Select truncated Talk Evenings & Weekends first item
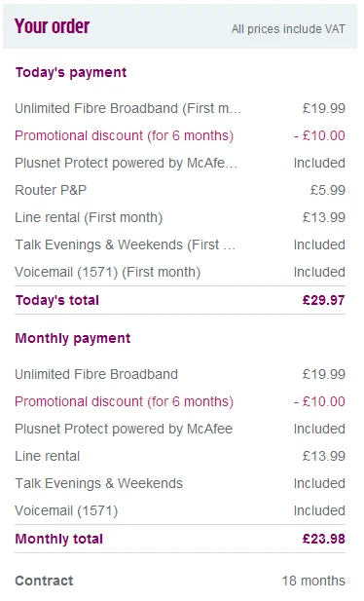364x601 pixels. [125, 244]
